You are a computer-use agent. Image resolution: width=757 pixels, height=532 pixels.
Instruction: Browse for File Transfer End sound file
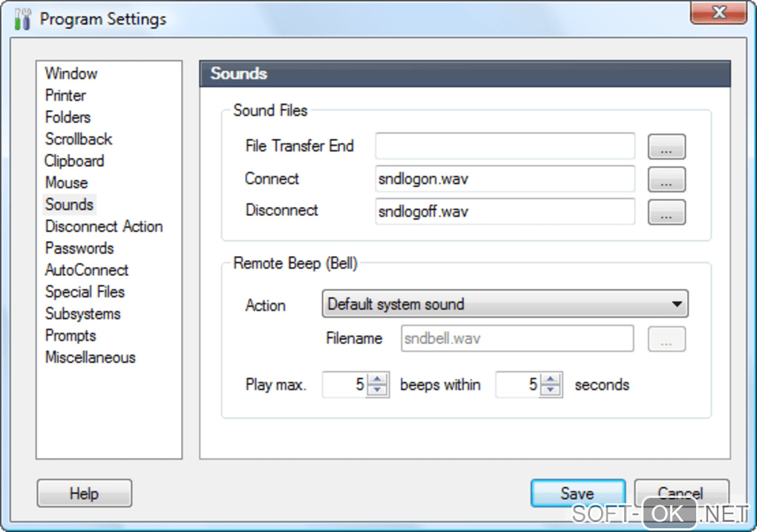tap(666, 147)
